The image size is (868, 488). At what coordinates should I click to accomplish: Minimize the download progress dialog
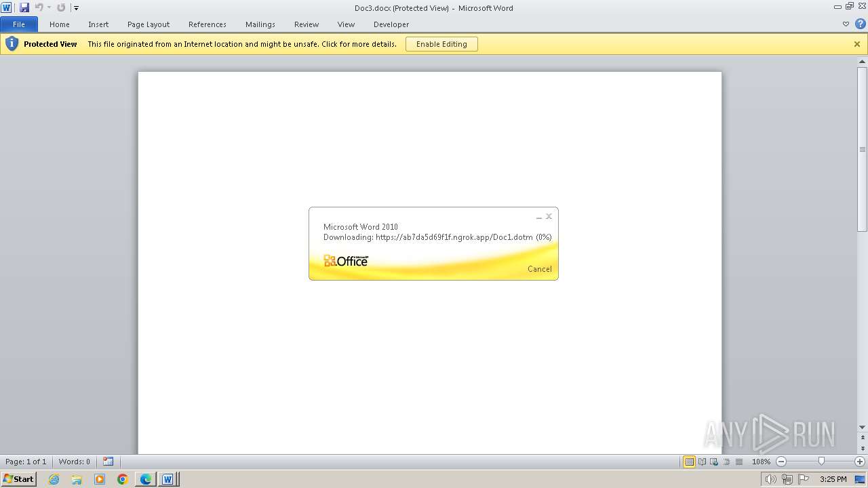pos(539,217)
